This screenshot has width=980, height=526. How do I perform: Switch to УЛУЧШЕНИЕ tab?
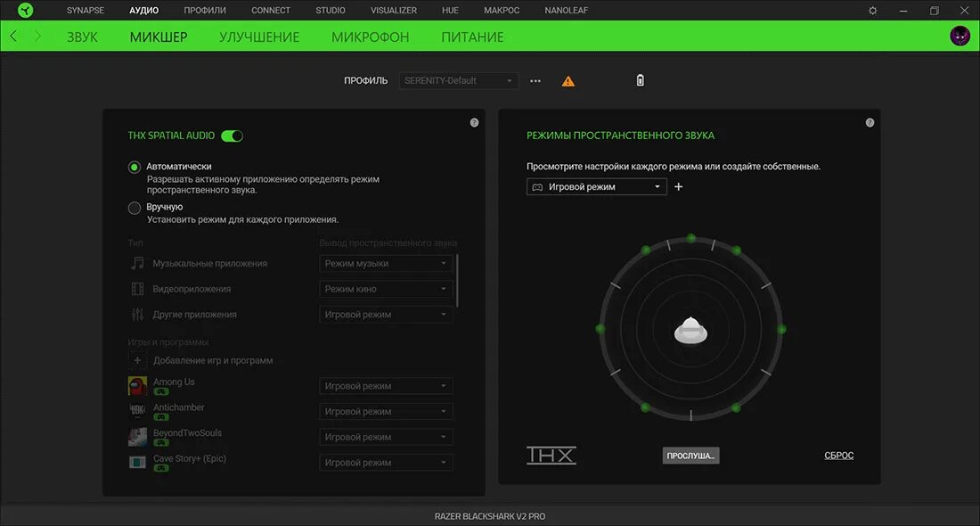(259, 37)
